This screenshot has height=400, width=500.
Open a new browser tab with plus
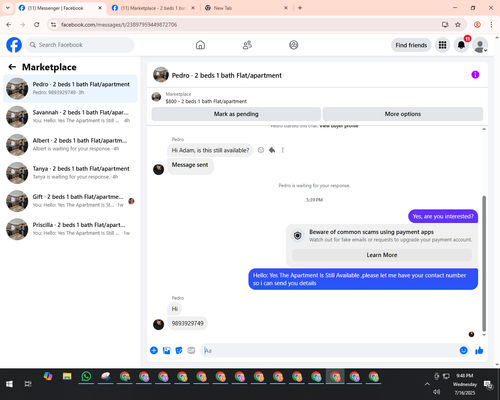pyautogui.click(x=300, y=8)
